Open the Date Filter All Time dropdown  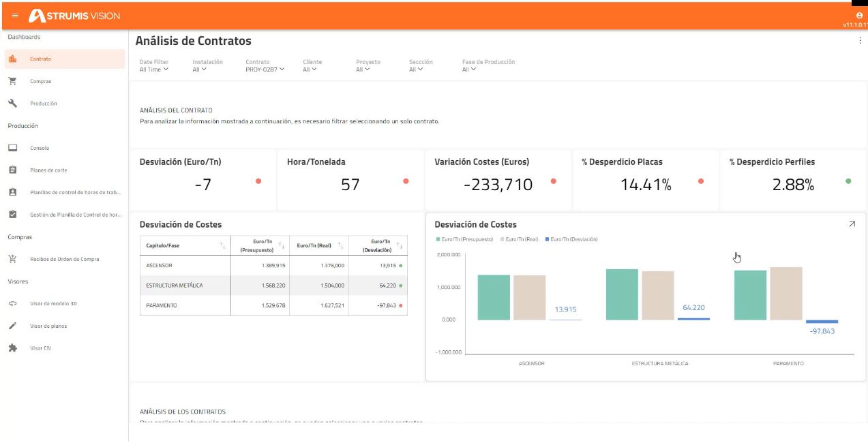click(153, 69)
